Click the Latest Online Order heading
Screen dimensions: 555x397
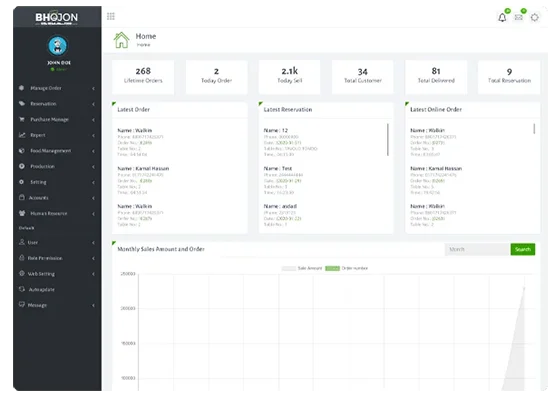pos(436,110)
